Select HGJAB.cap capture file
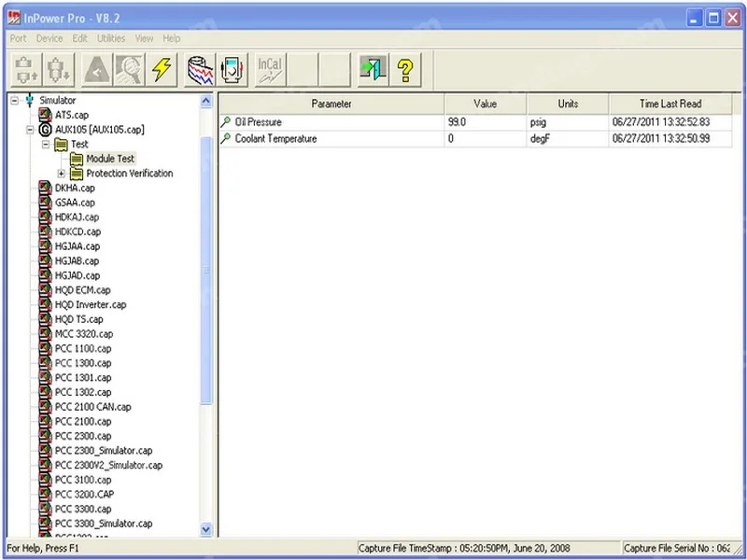Image resolution: width=747 pixels, height=560 pixels. click(x=78, y=261)
